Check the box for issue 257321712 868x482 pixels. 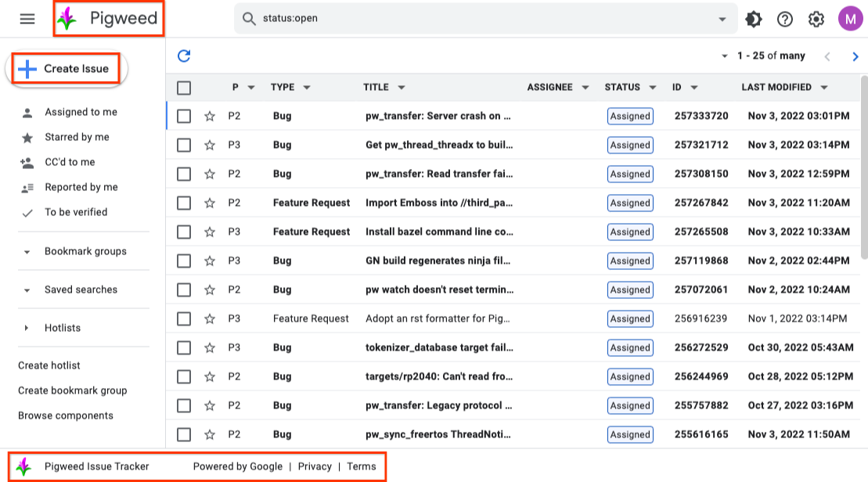pyautogui.click(x=184, y=145)
